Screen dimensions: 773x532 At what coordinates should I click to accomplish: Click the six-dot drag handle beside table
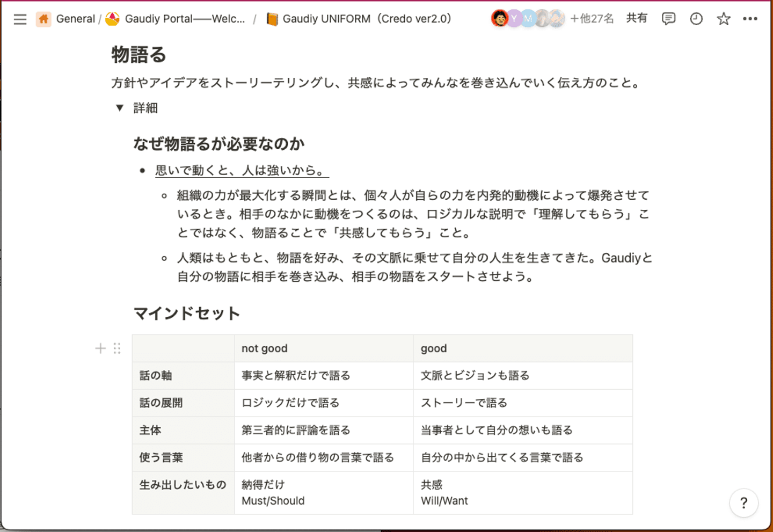[x=117, y=348]
